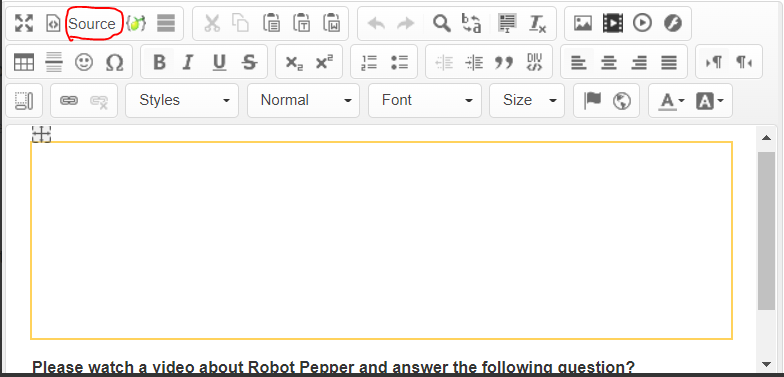Insert horizontal line

(x=54, y=62)
